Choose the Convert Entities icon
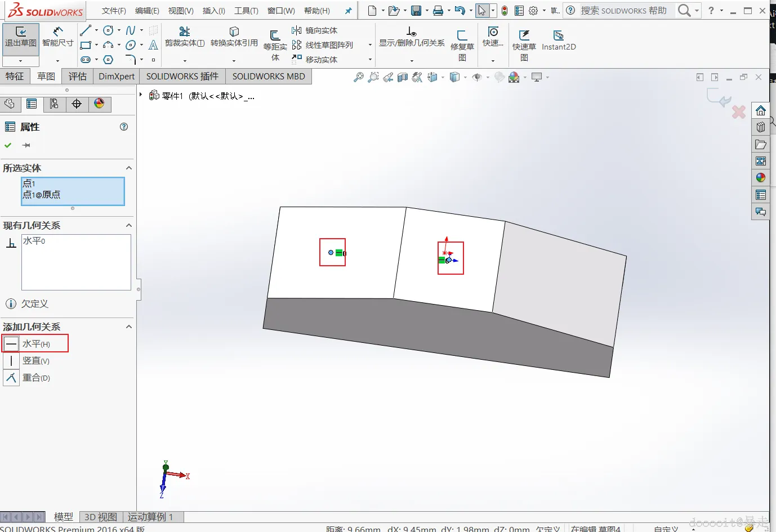 point(234,37)
